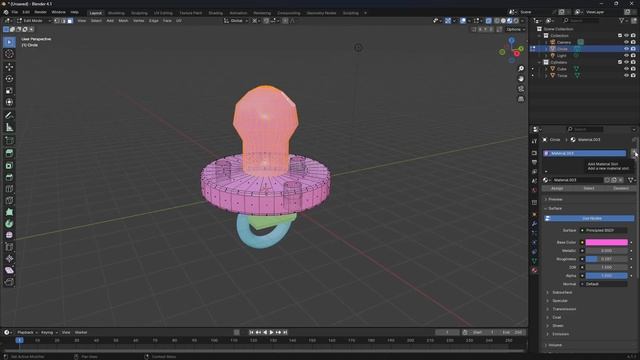This screenshot has height=360, width=640.
Task: Open the Edit Mode dropdown
Action: (33, 21)
